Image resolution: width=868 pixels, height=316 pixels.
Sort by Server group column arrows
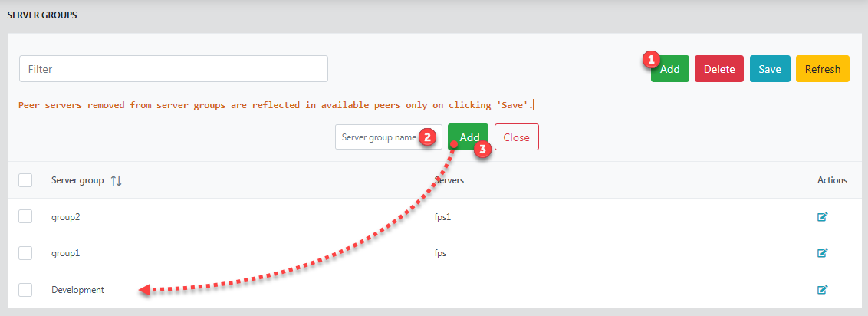(117, 180)
